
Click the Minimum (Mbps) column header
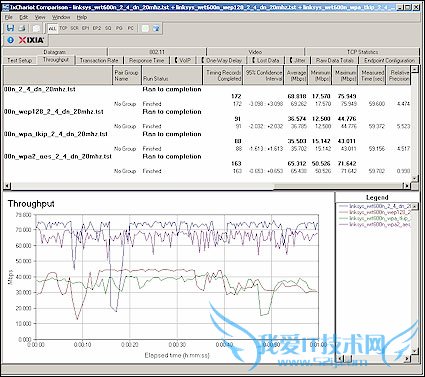(x=320, y=76)
